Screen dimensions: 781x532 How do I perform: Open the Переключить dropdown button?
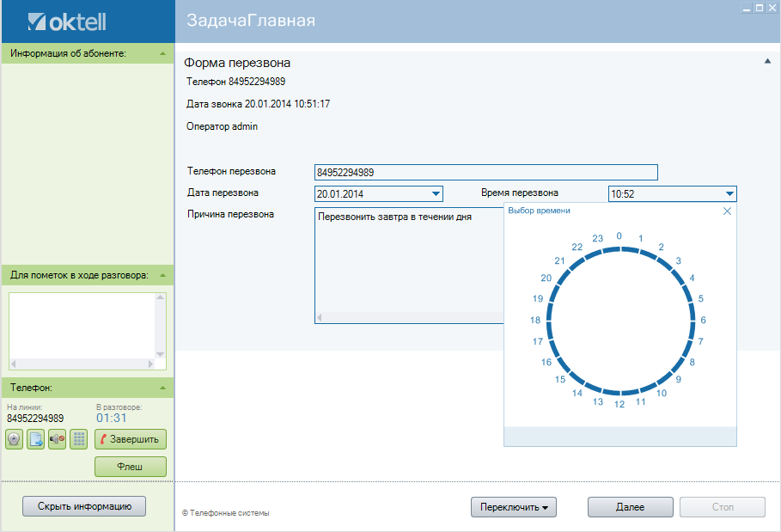point(514,507)
